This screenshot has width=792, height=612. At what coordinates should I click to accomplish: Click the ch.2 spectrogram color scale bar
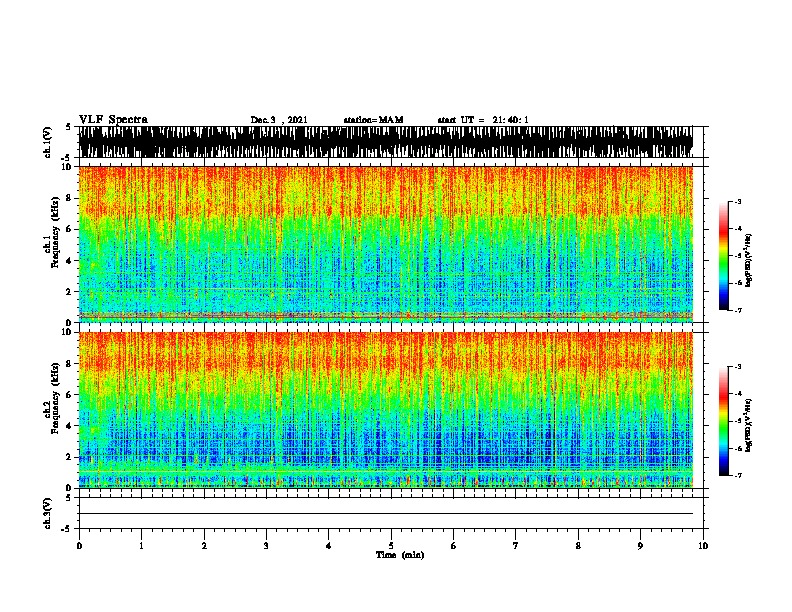tap(723, 421)
